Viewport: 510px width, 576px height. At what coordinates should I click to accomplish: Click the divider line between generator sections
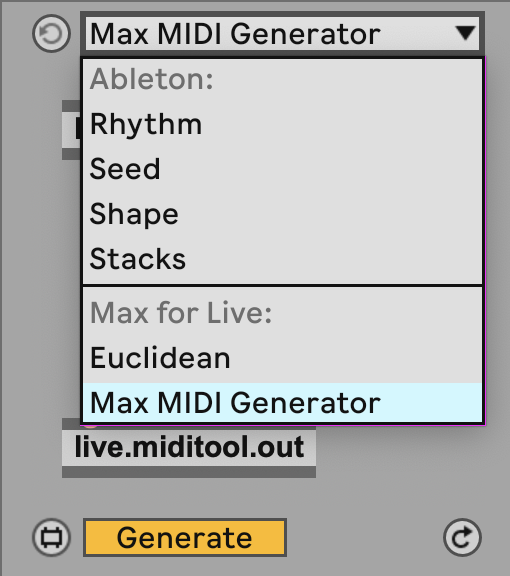282,285
